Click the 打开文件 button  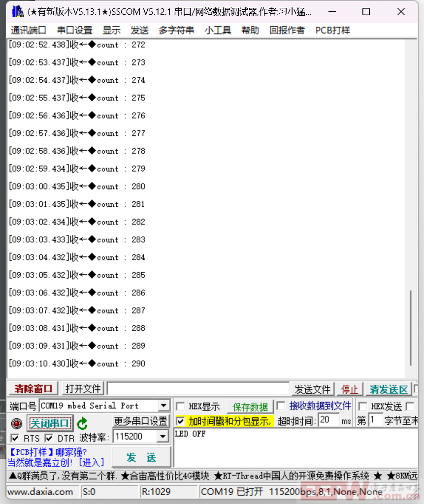[x=83, y=389]
